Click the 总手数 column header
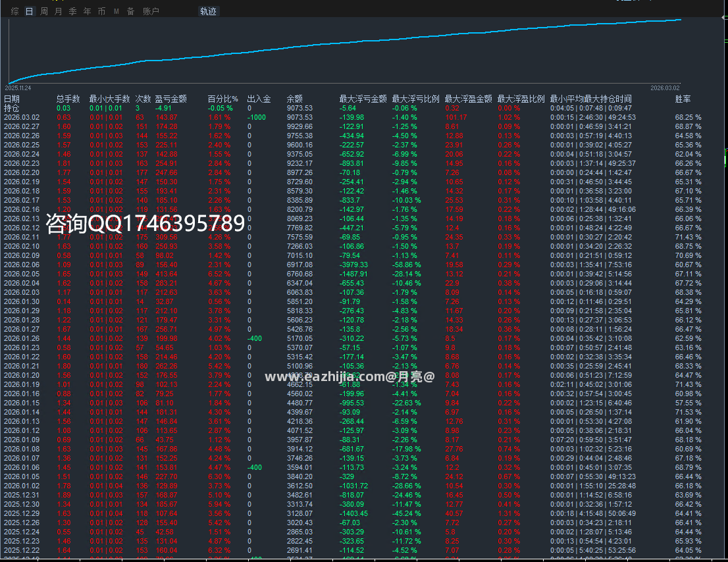 [68, 99]
